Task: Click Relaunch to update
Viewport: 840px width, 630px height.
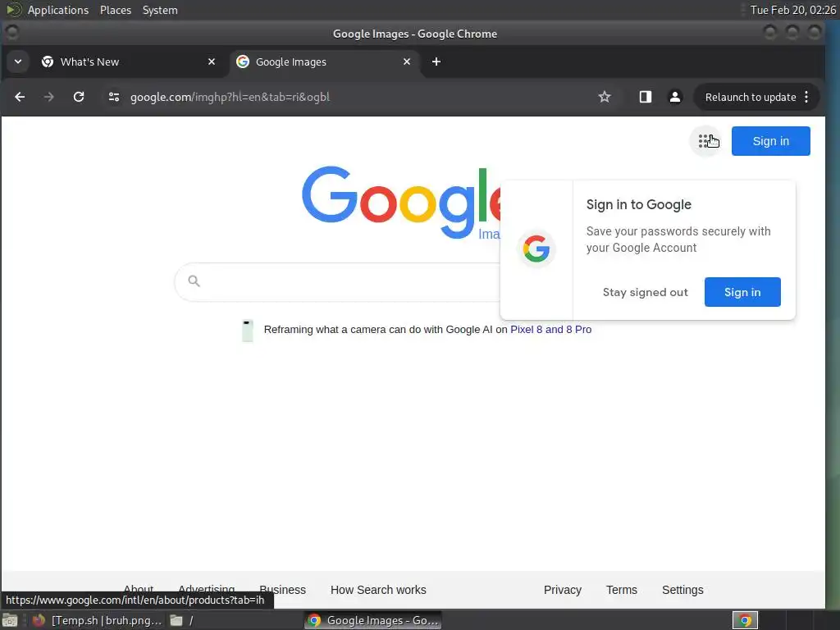Action: click(751, 97)
